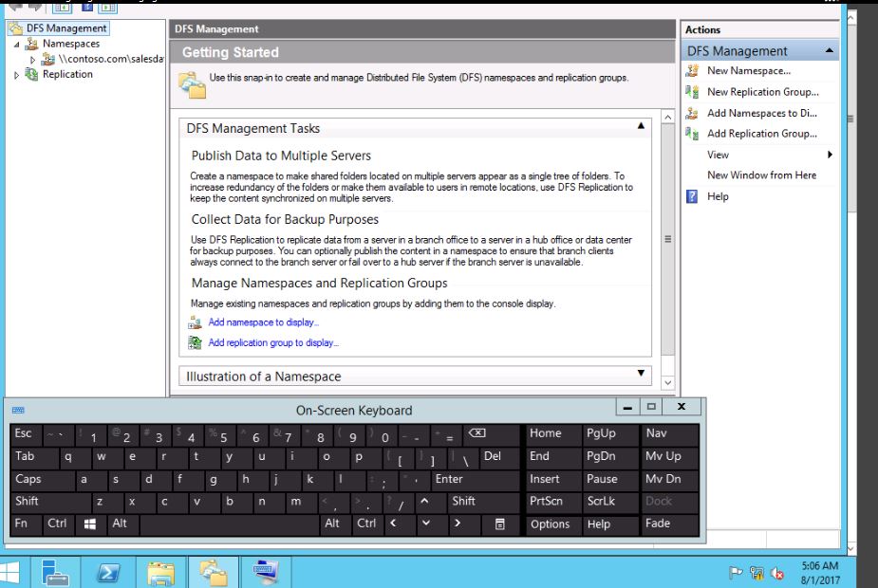This screenshot has height=588, width=878.
Task: Toggle the right Ctrl key on keyboard
Action: click(367, 524)
